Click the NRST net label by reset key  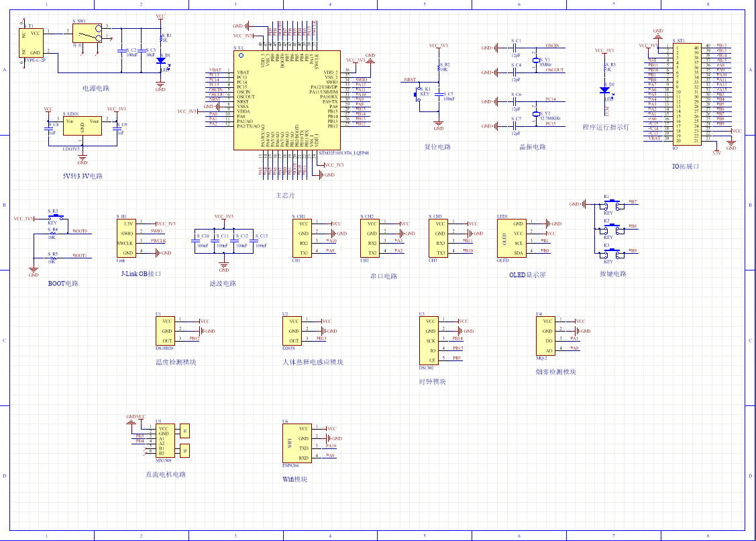[x=410, y=80]
